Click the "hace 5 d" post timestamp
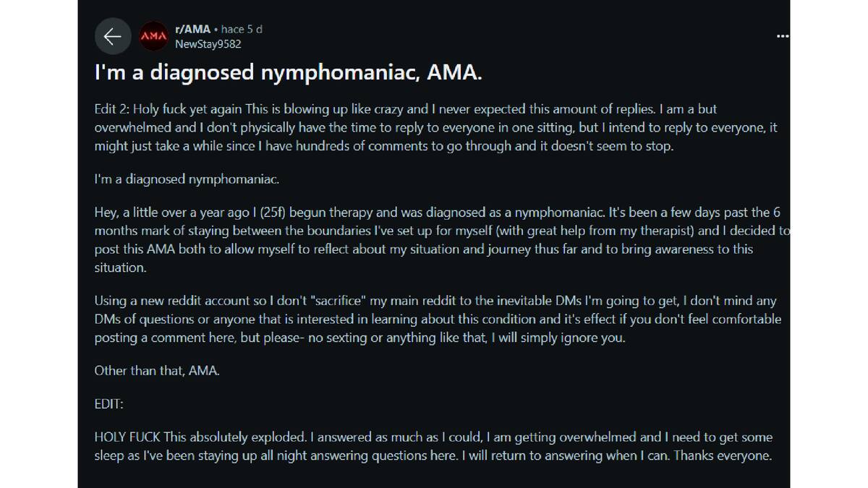Viewport: 868px width, 488px height. (x=242, y=30)
